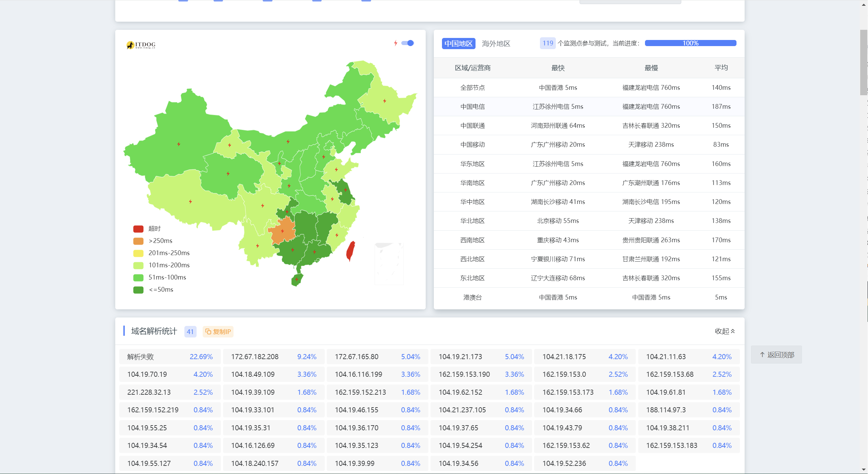868x474 pixels.
Task: Click the 返回顶部 back-to-top button
Action: [776, 355]
